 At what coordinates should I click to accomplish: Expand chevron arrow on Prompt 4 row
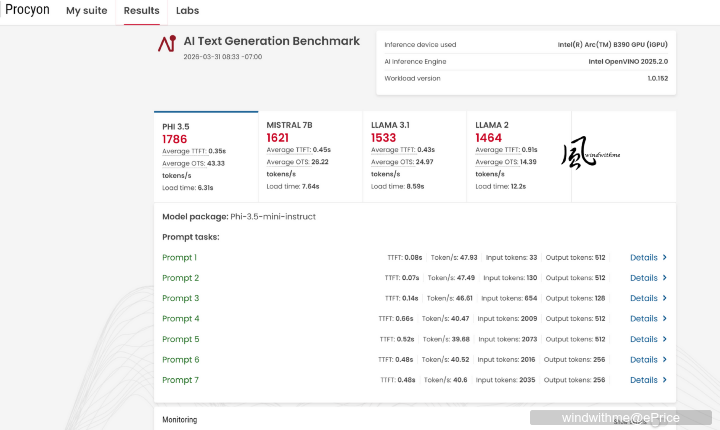click(664, 318)
